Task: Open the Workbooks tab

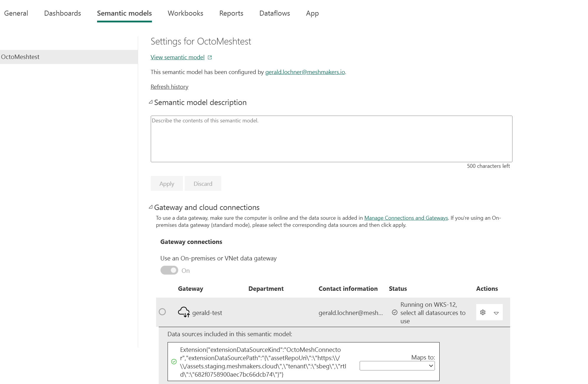Action: 185,13
